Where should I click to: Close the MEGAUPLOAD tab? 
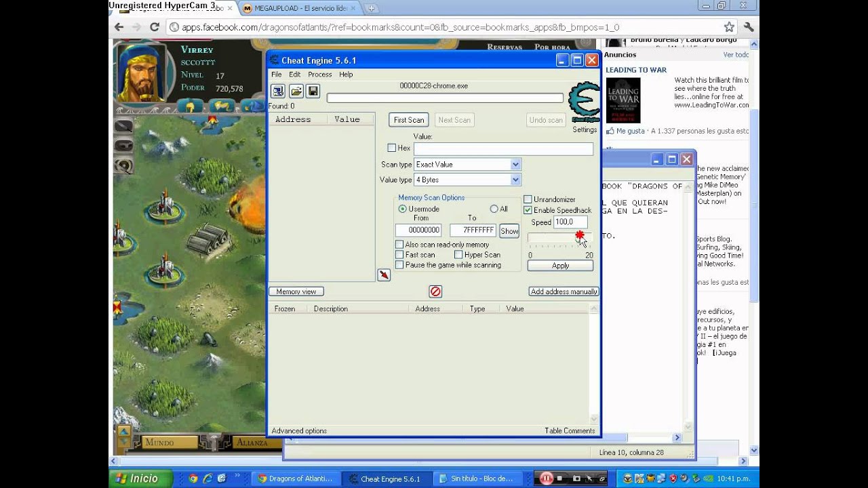coord(353,8)
